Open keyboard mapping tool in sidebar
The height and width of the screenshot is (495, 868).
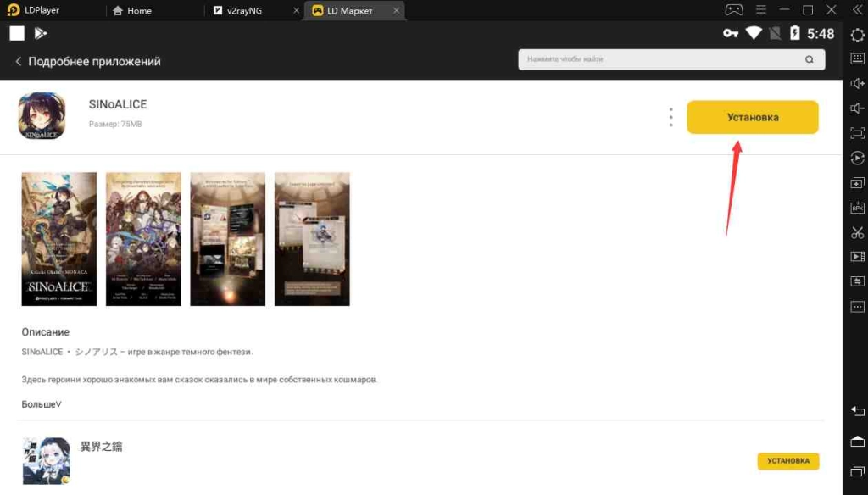(857, 58)
